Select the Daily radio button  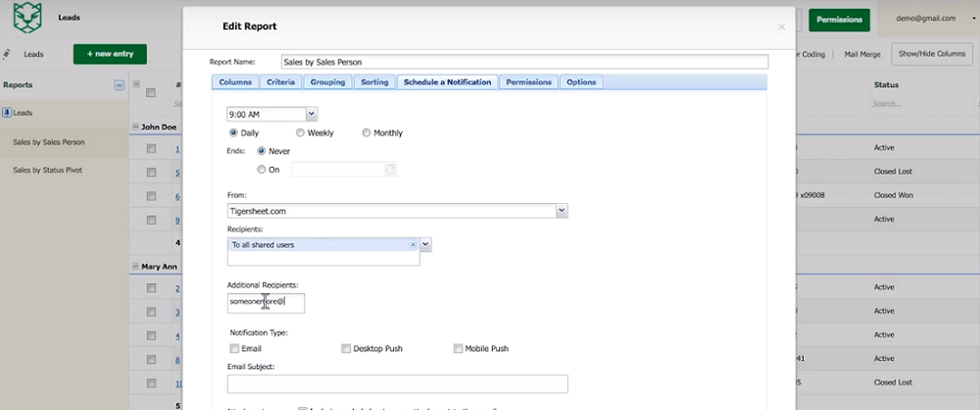(233, 132)
